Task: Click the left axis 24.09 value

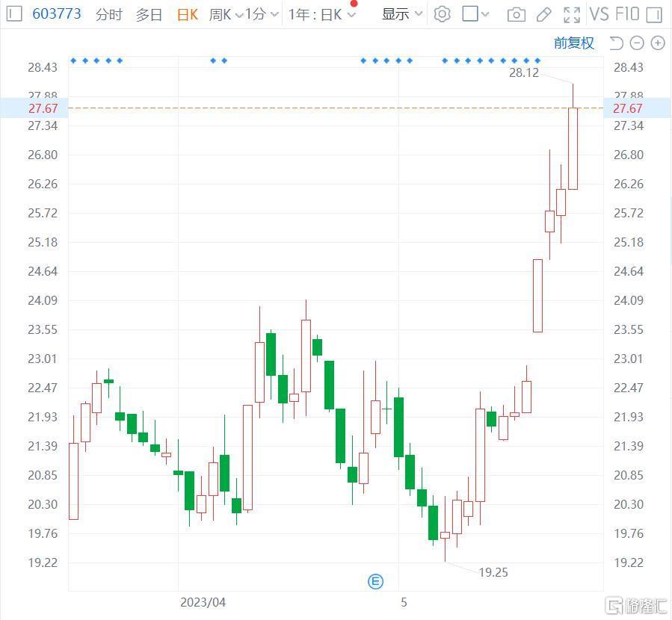Action: coord(43,300)
